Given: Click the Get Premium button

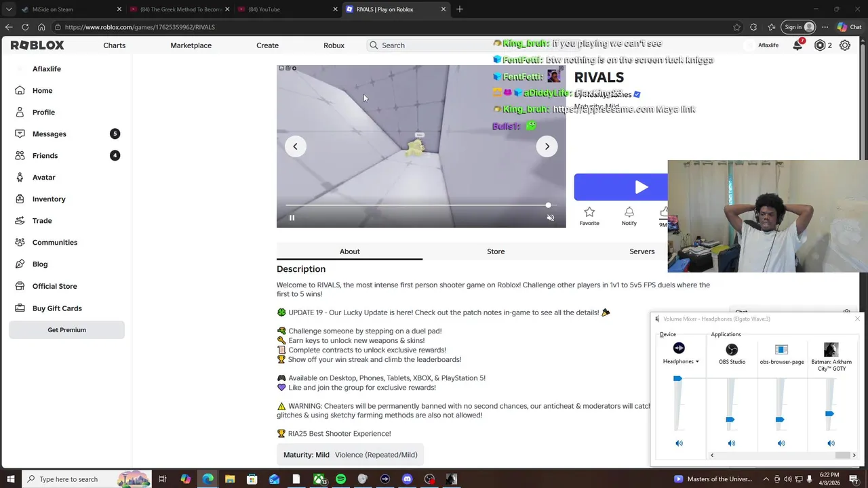Looking at the screenshot, I should pyautogui.click(x=66, y=330).
